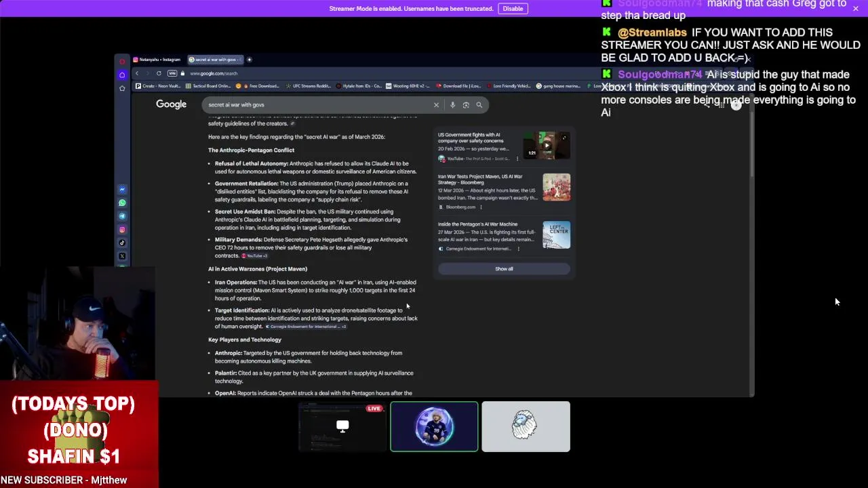Click the 'Military Demands' bullet text

click(x=311, y=247)
